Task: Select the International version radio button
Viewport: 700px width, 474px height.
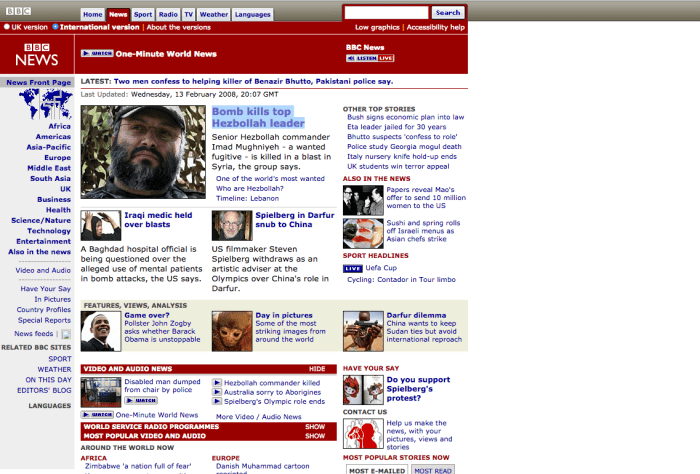Action: click(x=55, y=27)
